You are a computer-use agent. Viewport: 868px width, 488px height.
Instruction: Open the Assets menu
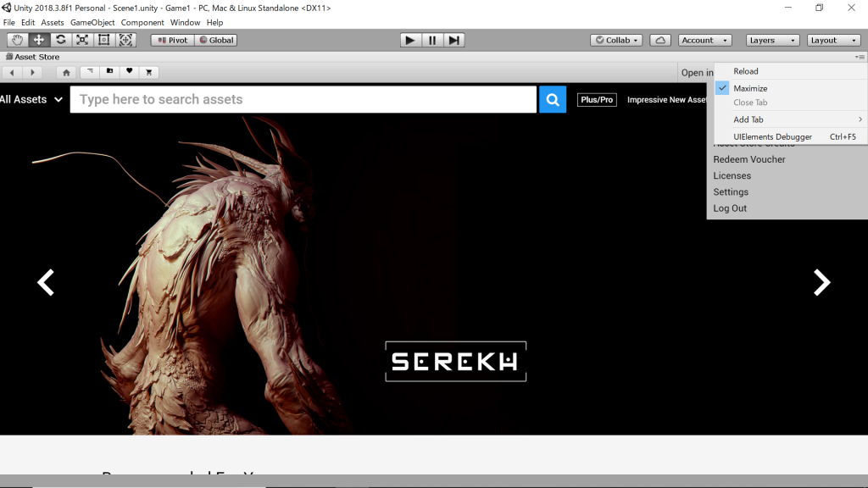52,23
